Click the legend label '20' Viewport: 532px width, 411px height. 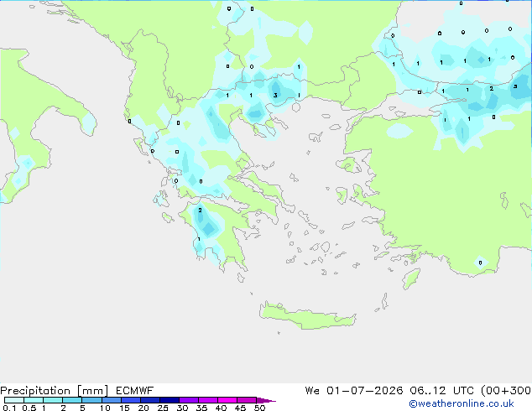click(143, 408)
